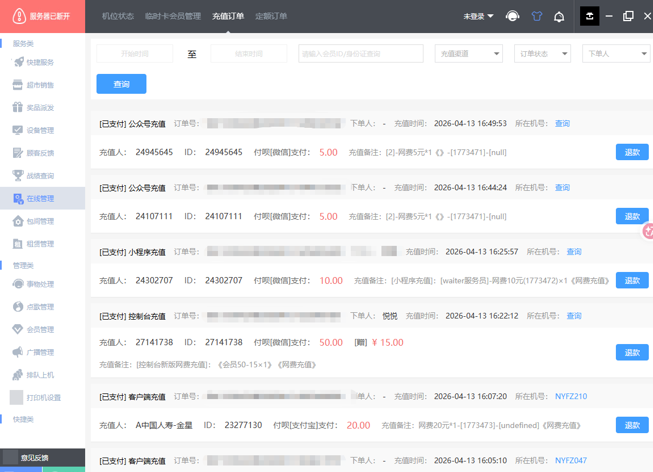The width and height of the screenshot is (653, 472).
Task: Open 事物处理 headset icon in sidebar
Action: pyautogui.click(x=18, y=284)
